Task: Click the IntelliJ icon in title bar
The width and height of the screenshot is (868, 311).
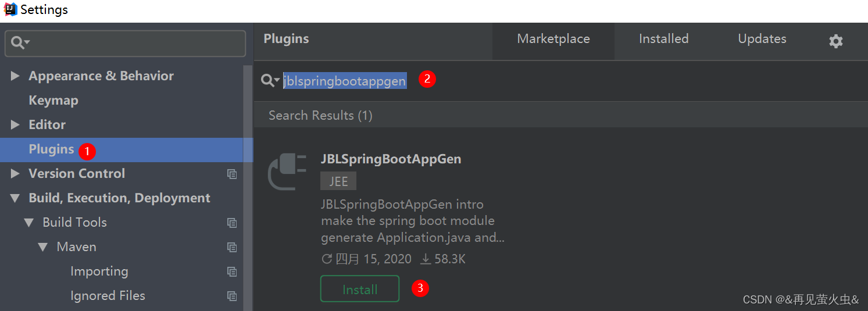Action: point(10,9)
